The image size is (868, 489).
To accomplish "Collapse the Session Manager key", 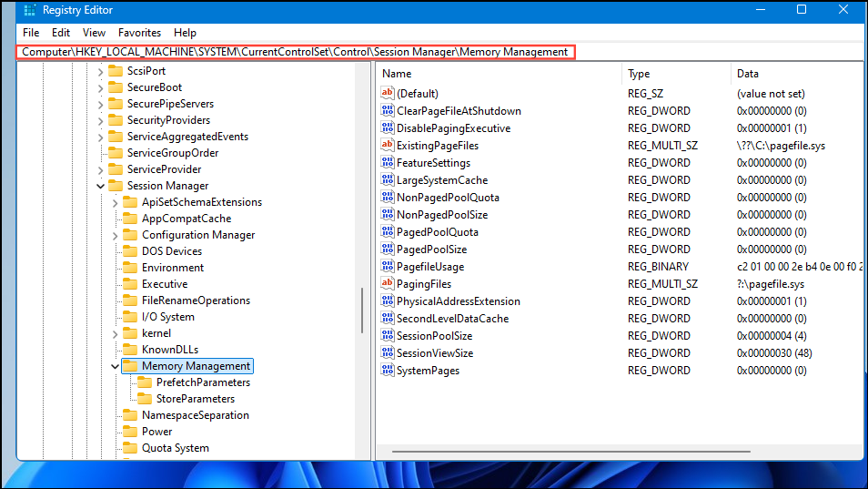I will tap(100, 186).
